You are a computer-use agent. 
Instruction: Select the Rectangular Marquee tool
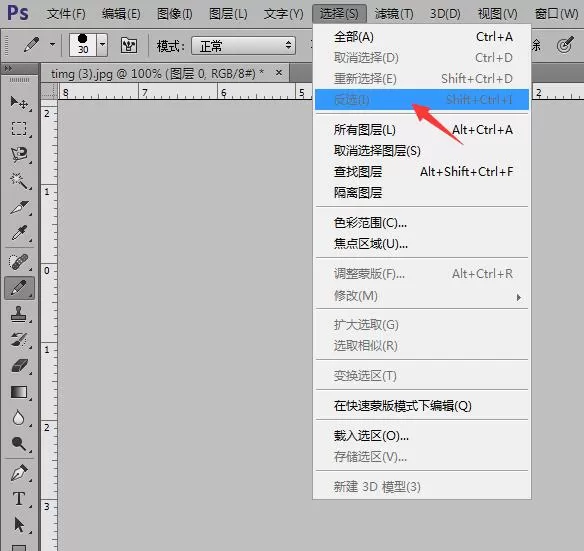coord(19,129)
